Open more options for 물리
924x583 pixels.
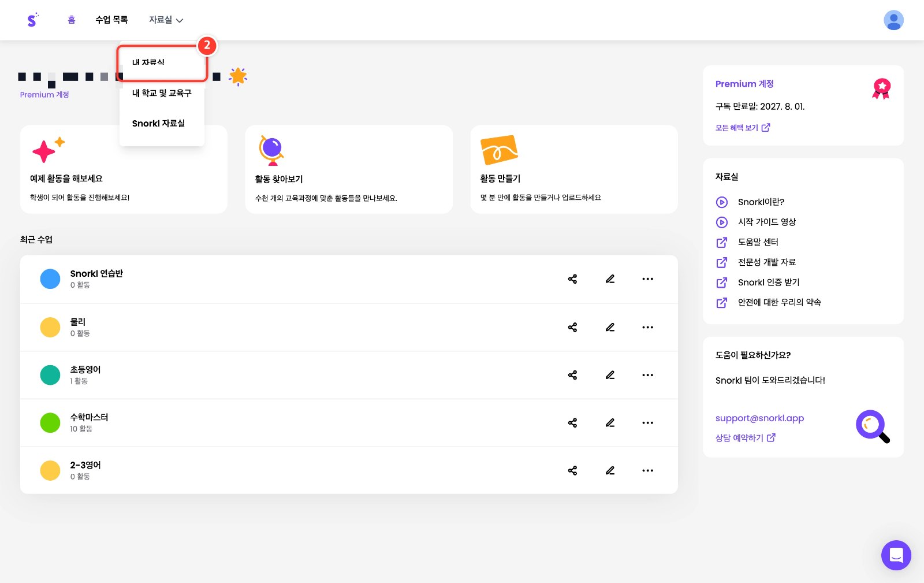648,327
